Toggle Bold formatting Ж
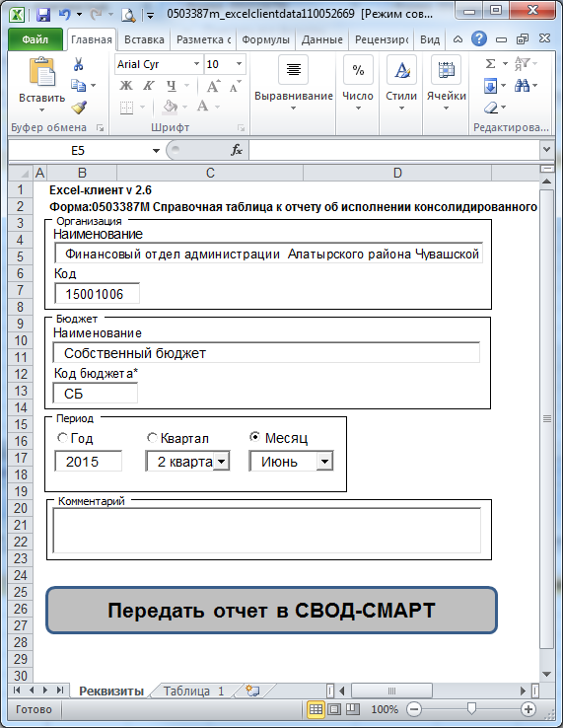 [x=126, y=86]
